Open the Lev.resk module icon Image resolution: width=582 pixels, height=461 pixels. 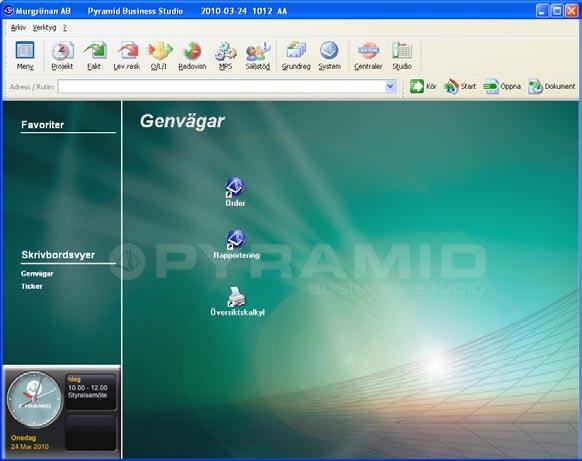coord(127,56)
